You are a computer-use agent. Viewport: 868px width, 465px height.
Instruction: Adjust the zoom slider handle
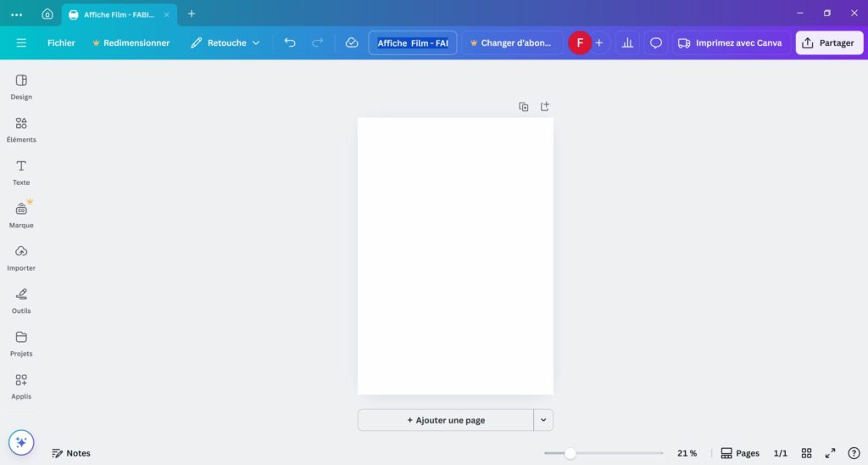(570, 453)
